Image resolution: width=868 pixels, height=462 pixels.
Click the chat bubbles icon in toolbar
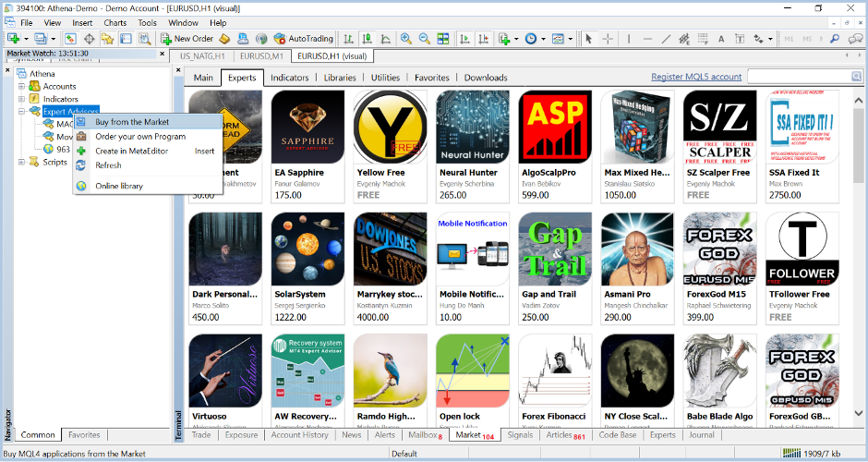(855, 39)
